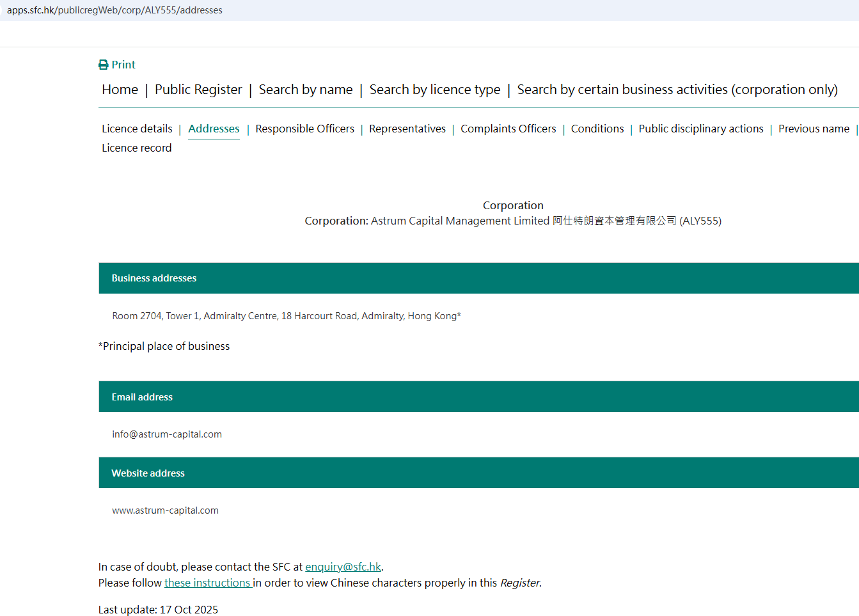Open Search by certain business activities

[x=677, y=90]
